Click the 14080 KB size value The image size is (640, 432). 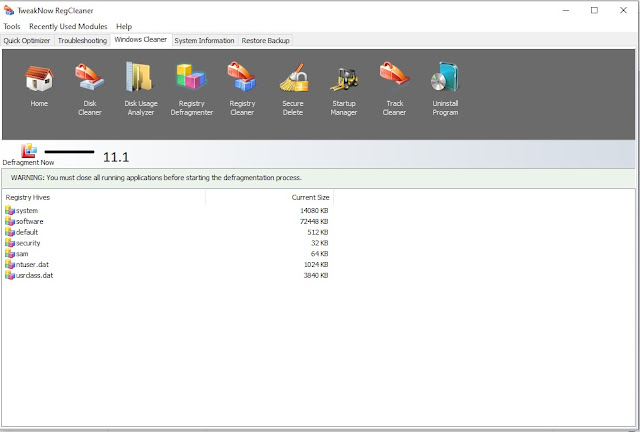point(314,211)
